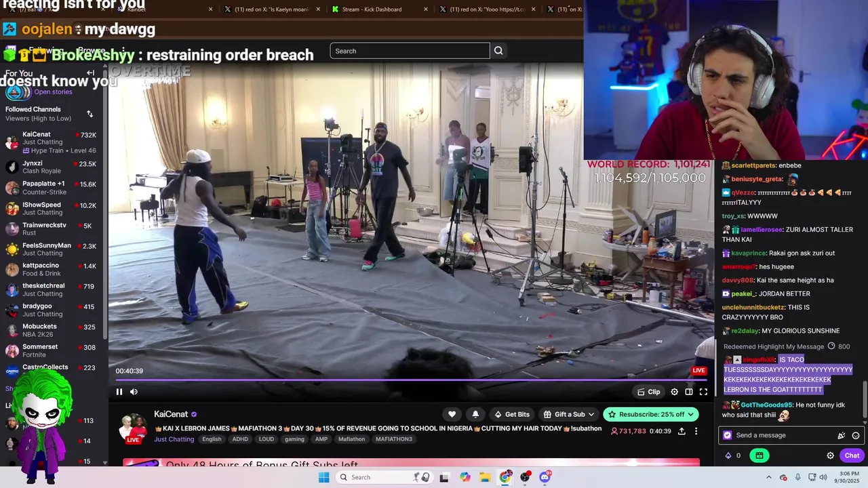The image size is (868, 488).
Task: Select the AMP tag
Action: 321,439
